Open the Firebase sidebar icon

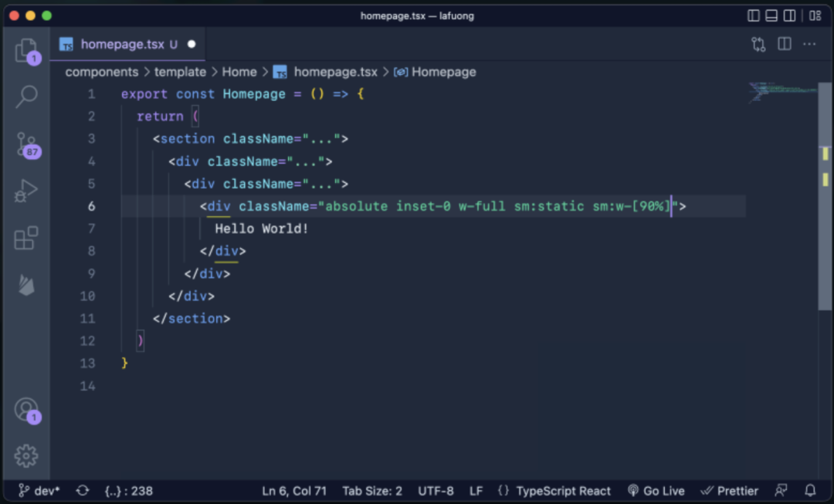[x=26, y=285]
